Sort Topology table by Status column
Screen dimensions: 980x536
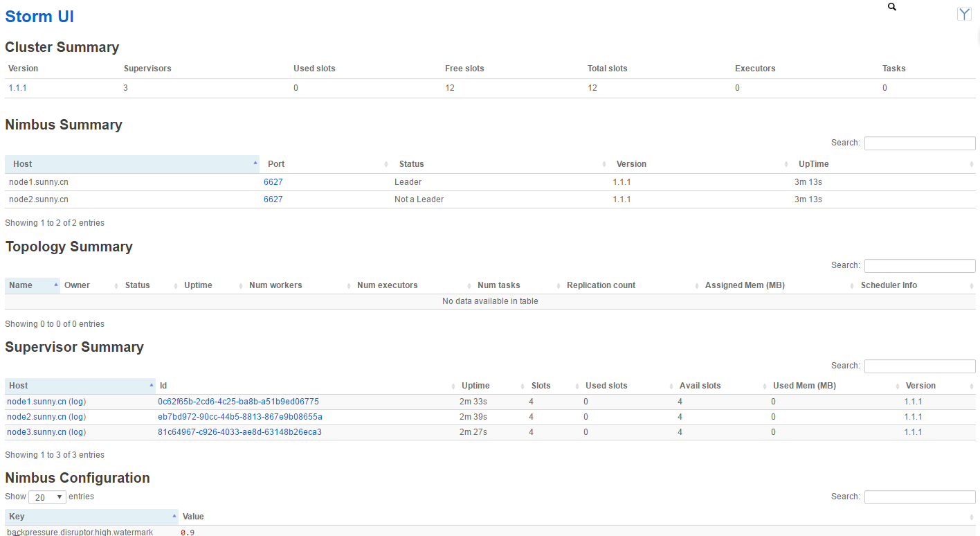click(150, 285)
